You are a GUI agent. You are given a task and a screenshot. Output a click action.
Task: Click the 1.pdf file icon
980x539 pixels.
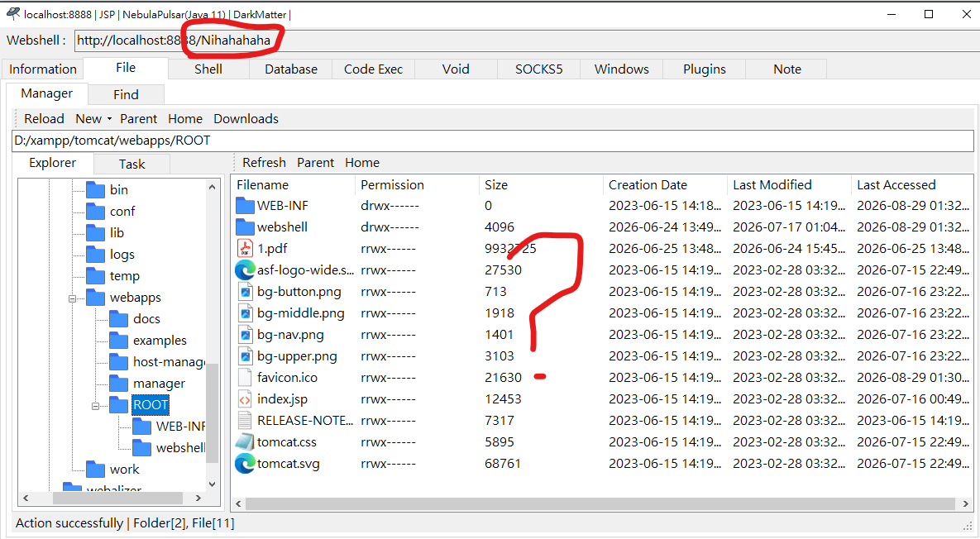click(245, 249)
